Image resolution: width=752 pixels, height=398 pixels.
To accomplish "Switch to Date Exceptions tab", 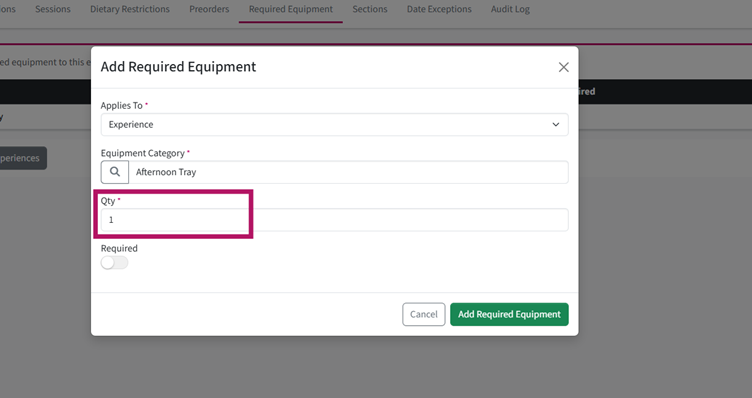I will coord(439,9).
